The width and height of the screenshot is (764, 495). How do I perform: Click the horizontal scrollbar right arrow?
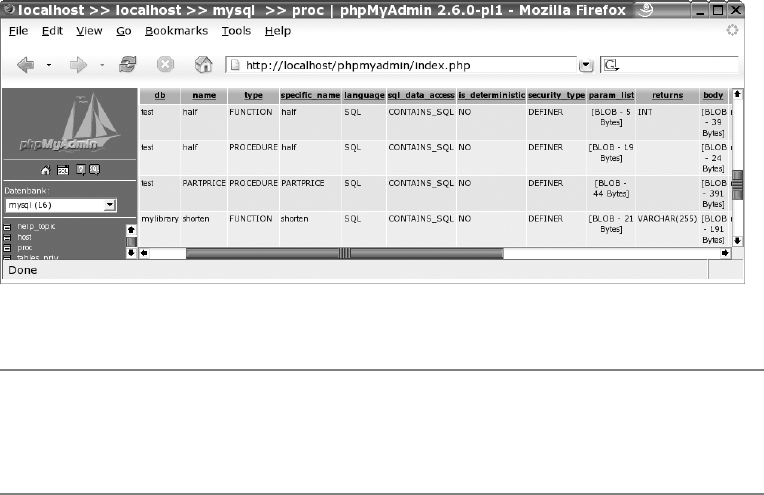point(725,253)
